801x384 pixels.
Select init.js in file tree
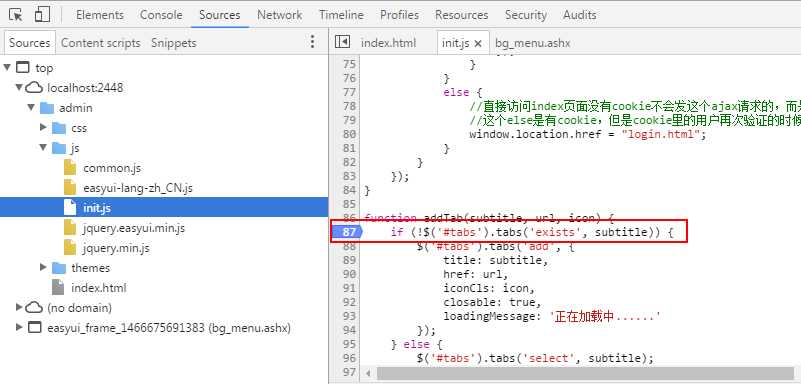click(97, 207)
